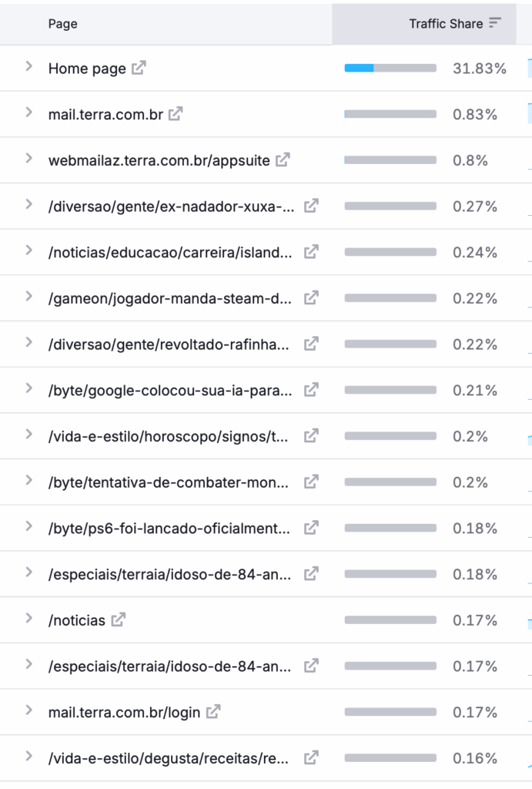Expand the Home page row
The width and height of the screenshot is (532, 789).
pos(28,67)
